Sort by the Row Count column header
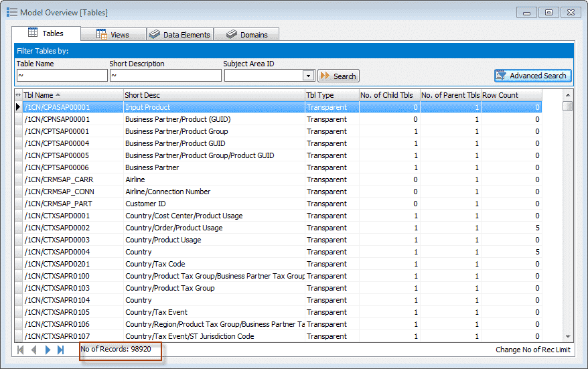 [x=511, y=95]
